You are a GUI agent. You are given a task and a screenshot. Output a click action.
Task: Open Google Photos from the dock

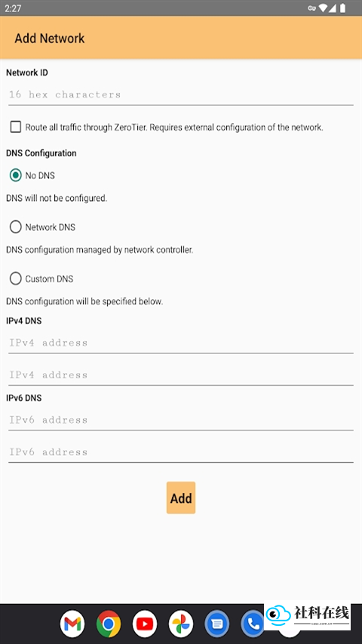[180, 624]
